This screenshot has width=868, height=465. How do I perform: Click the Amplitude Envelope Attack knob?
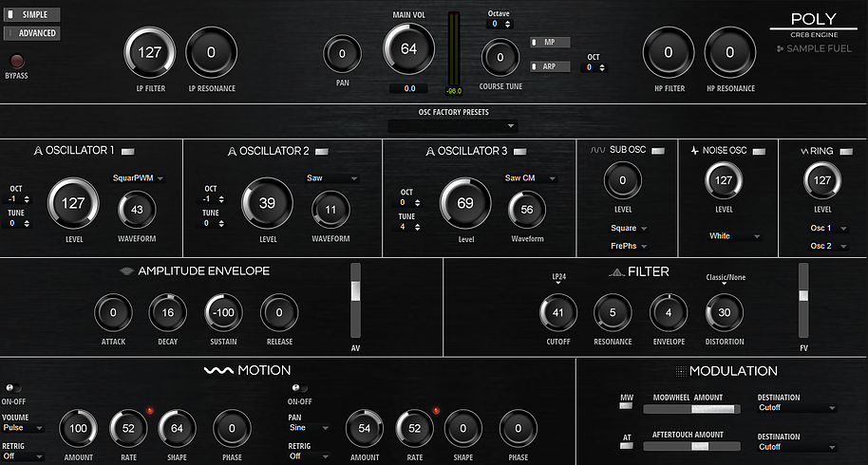click(x=113, y=313)
